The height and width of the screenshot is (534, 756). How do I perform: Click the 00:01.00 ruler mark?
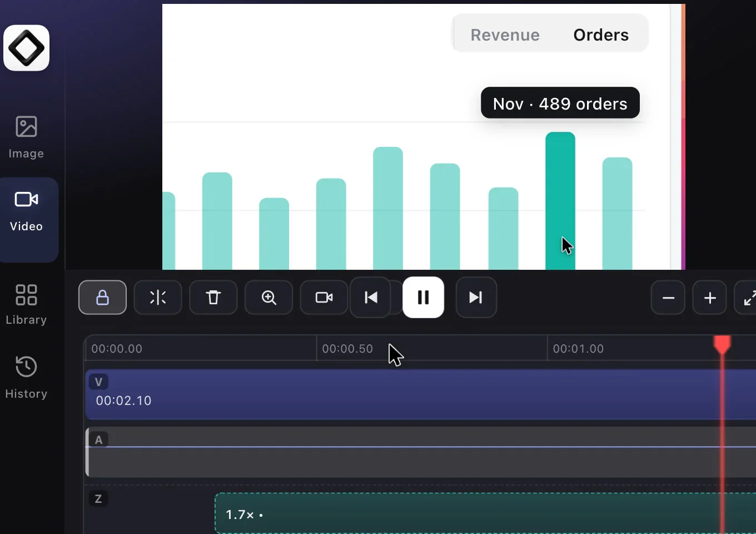tap(578, 349)
